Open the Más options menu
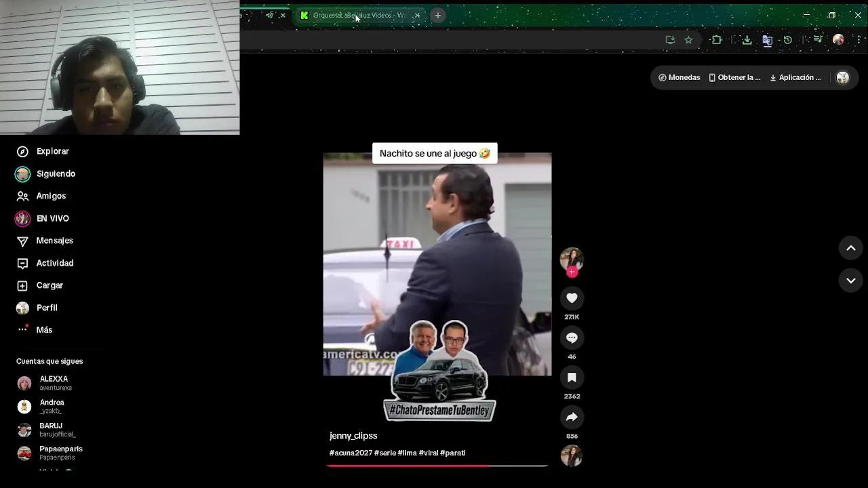 tap(35, 329)
